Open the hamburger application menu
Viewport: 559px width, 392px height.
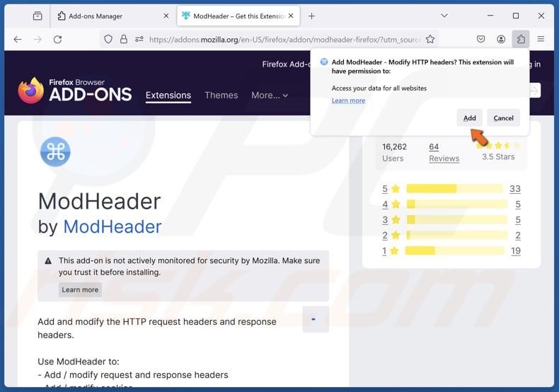(541, 39)
